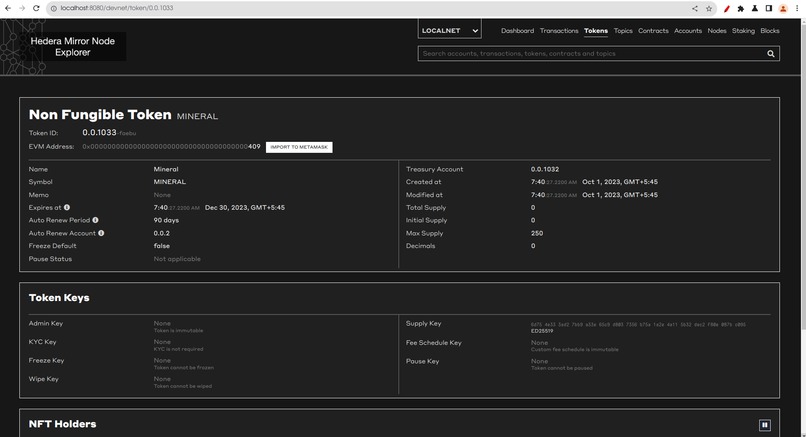Bookmark this page with star icon
Screen dimensions: 806x437
[709, 8]
